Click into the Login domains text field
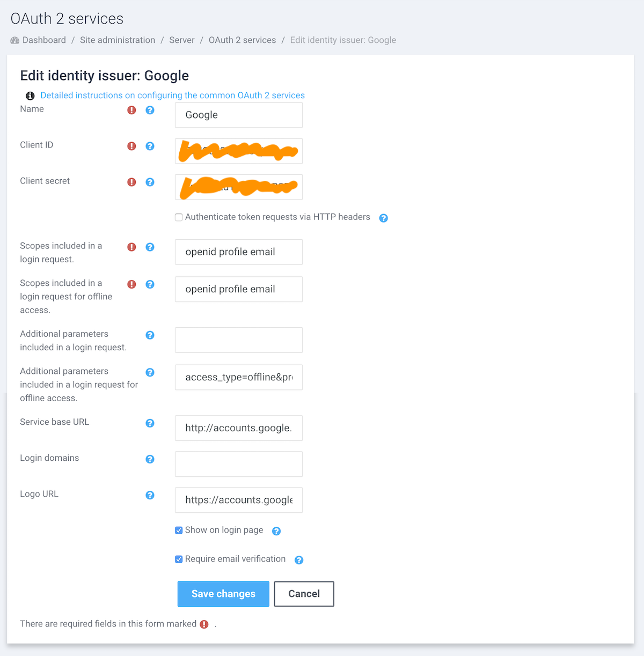Image resolution: width=644 pixels, height=656 pixels. [239, 464]
